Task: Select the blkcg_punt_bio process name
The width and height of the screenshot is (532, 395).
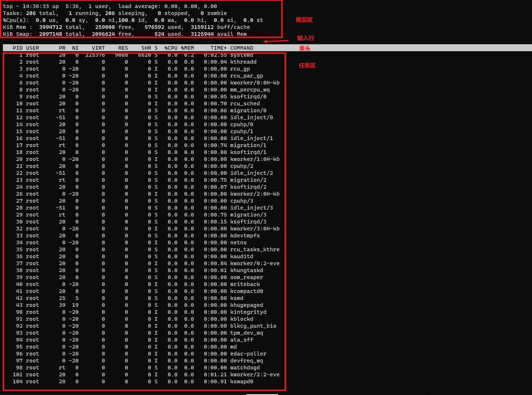Action: click(x=253, y=326)
